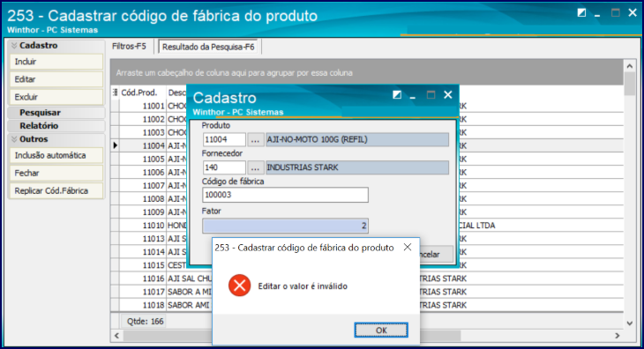The width and height of the screenshot is (644, 349).
Task: Click the partially hidden Cancelar button
Action: [436, 255]
